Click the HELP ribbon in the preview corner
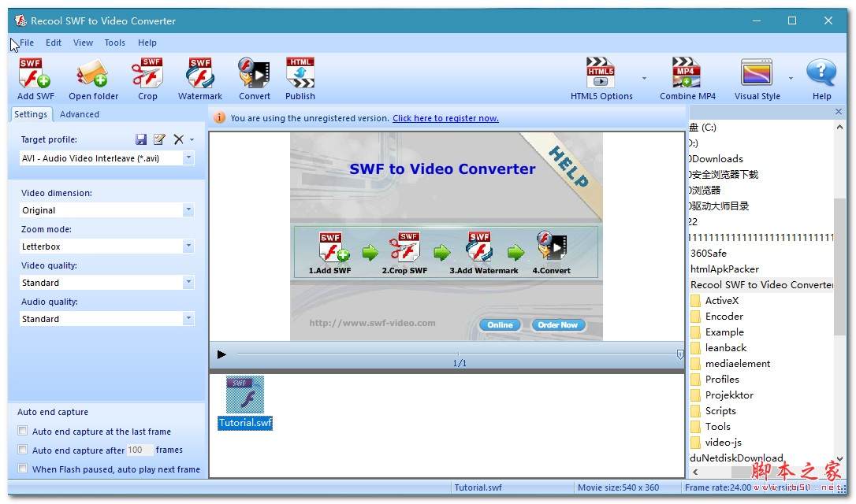Screen dimensions: 856x504 568,167
